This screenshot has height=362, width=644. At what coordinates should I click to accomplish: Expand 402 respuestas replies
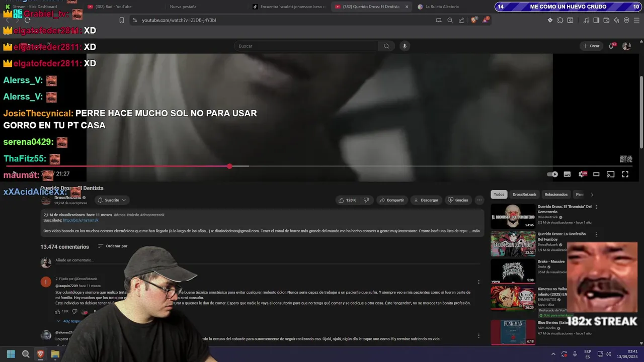(x=69, y=321)
